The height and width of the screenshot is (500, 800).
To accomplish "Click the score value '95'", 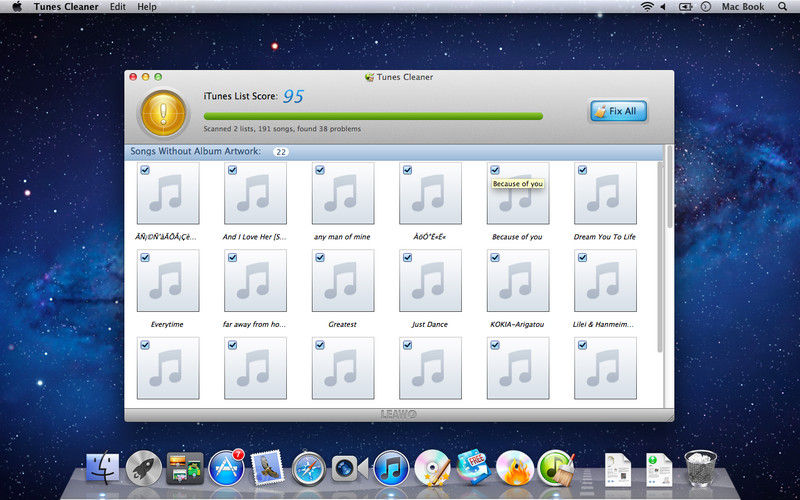I will (293, 95).
